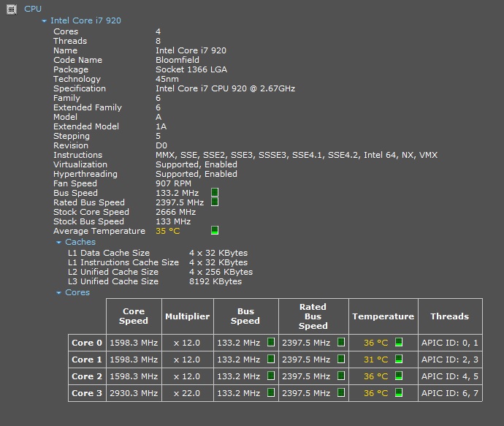Click the CPU chip icon
The height and width of the screenshot is (426, 504).
click(12, 9)
